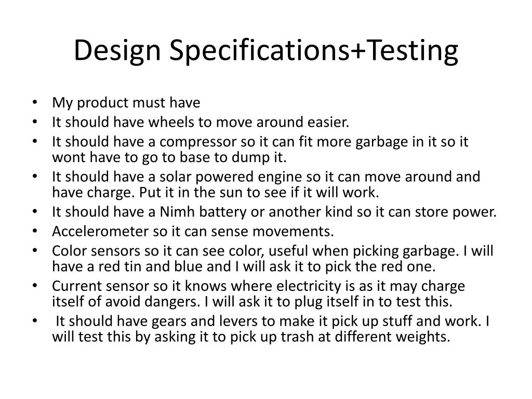Click the compressor bullet's first line
532x399 pixels.
260,142
